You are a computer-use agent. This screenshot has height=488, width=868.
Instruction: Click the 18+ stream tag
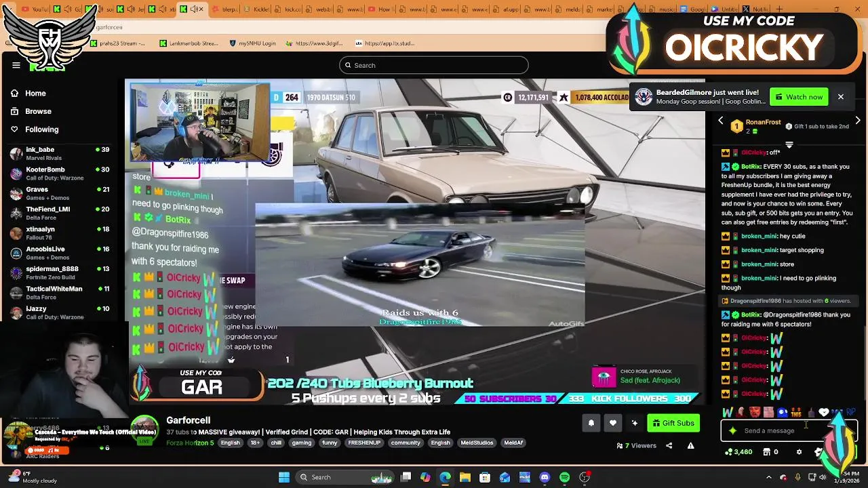pos(255,443)
